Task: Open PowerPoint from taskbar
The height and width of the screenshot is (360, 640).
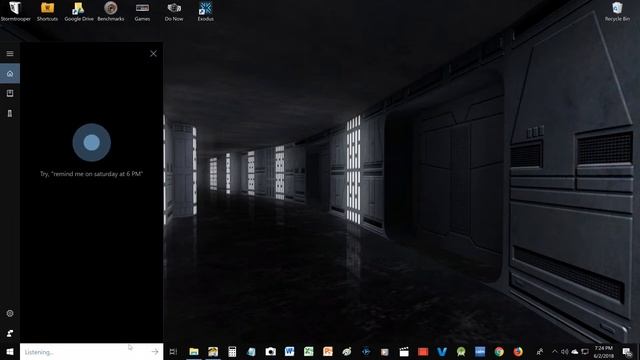Action: point(328,351)
